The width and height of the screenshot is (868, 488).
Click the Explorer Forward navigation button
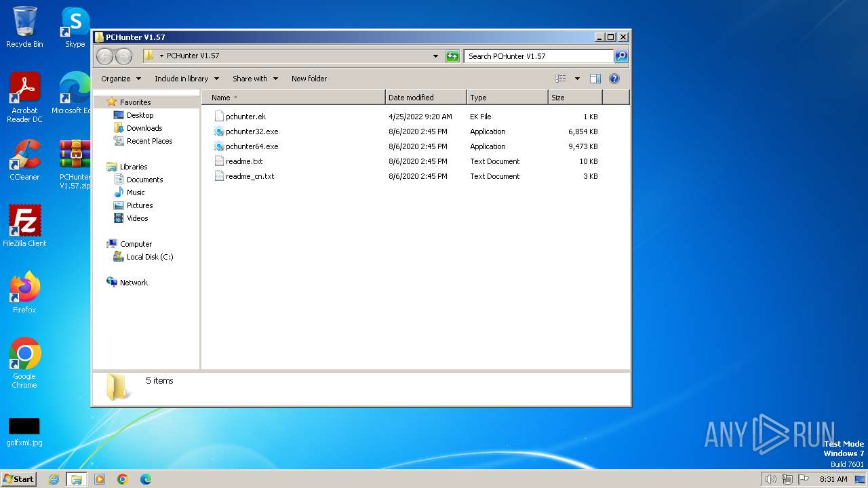pos(123,56)
